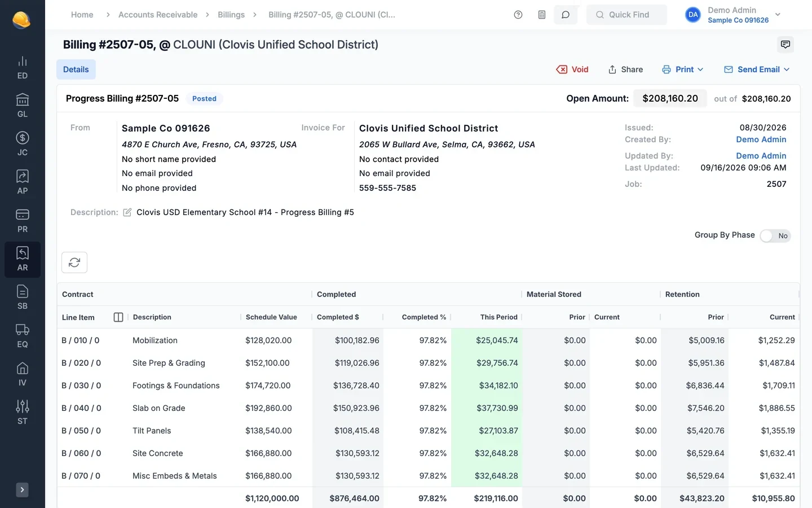Share this billing
812x508 pixels.
tap(625, 69)
